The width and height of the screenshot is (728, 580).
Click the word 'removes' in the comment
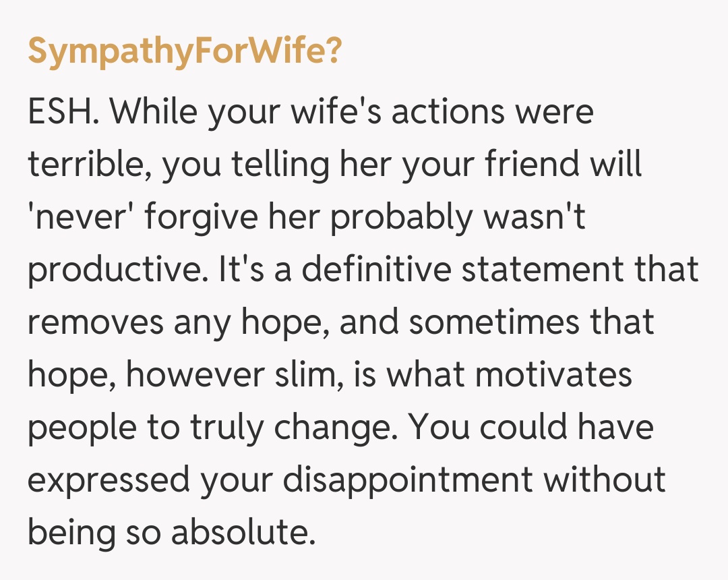point(94,322)
